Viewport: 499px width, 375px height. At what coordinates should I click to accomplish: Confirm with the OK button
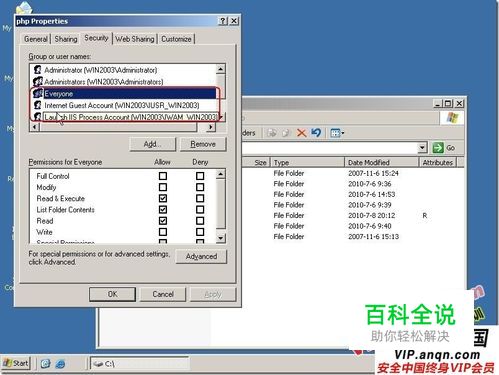(x=112, y=294)
